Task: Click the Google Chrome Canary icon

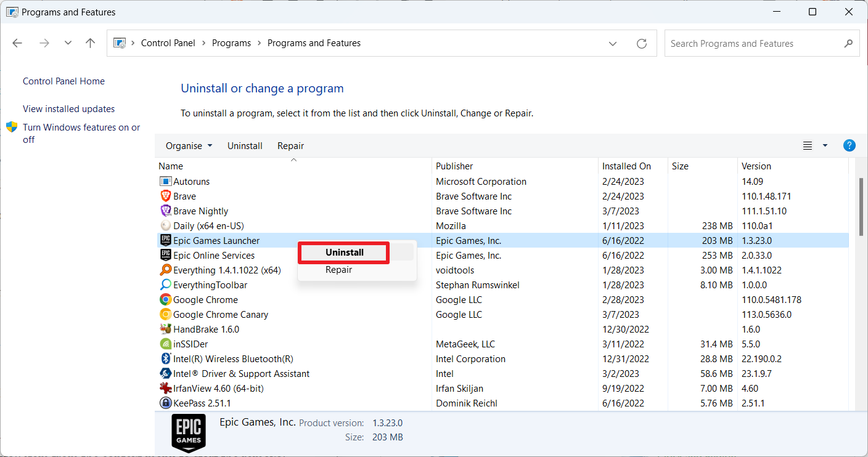Action: (165, 315)
